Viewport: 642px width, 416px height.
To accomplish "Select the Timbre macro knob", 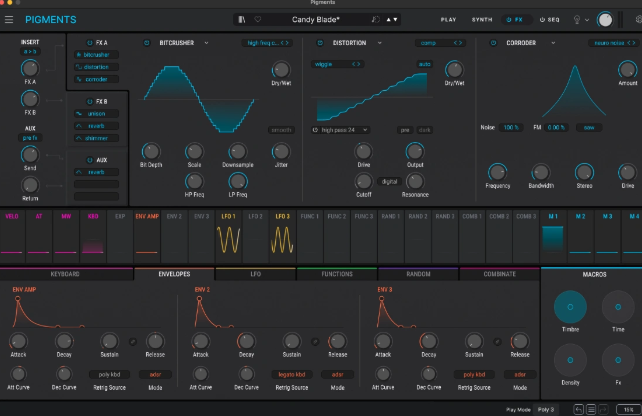I will (x=568, y=306).
